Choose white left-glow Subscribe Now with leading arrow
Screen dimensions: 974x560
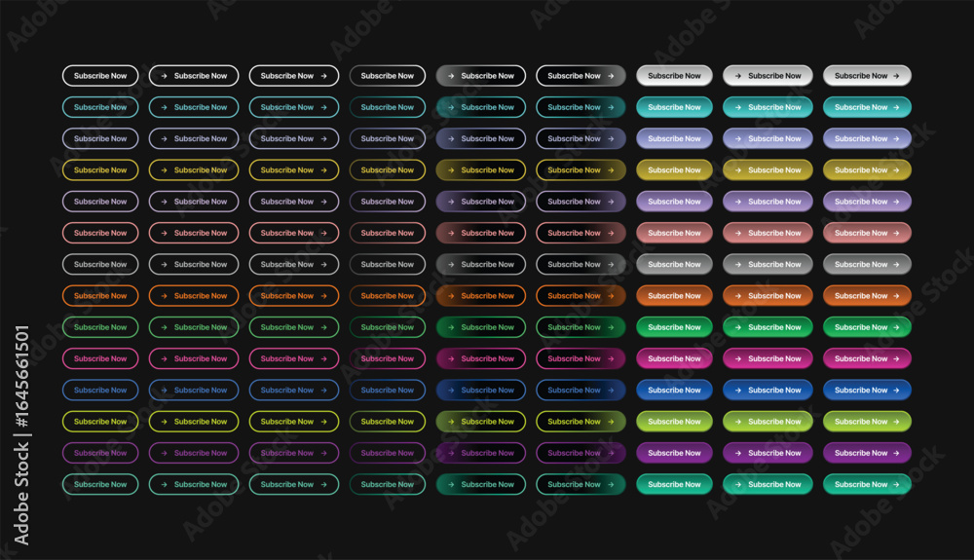point(481,76)
